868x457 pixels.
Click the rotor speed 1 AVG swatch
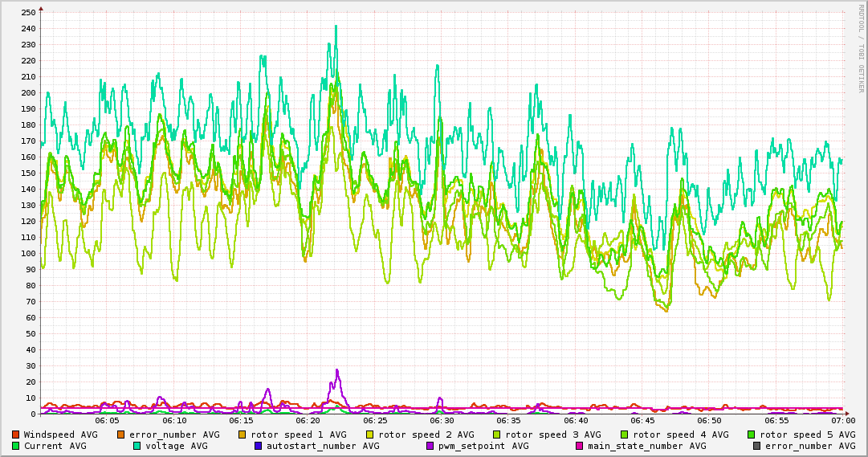pyautogui.click(x=242, y=435)
